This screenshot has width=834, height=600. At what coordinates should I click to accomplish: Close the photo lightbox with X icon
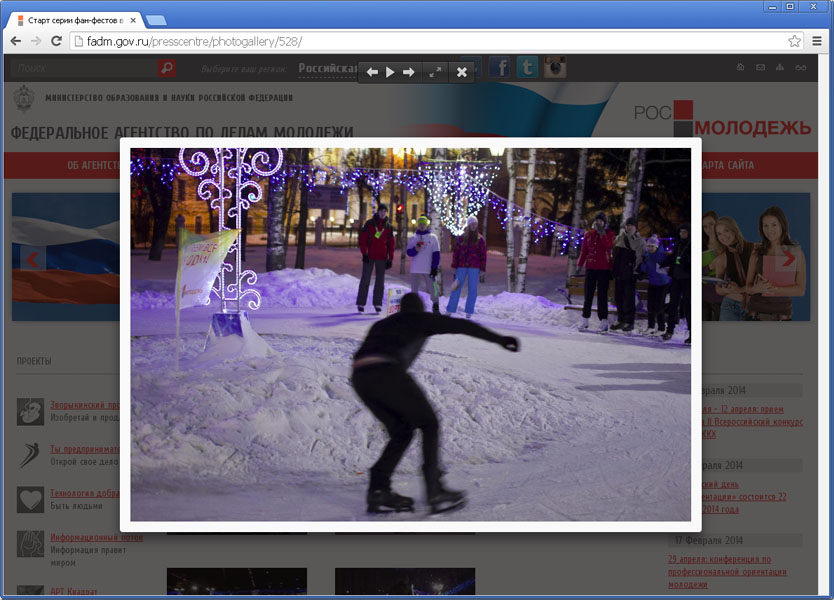[x=462, y=72]
